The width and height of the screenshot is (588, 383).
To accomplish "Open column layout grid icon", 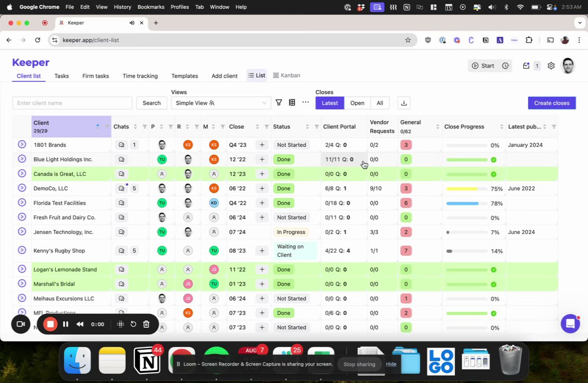I will pos(292,103).
